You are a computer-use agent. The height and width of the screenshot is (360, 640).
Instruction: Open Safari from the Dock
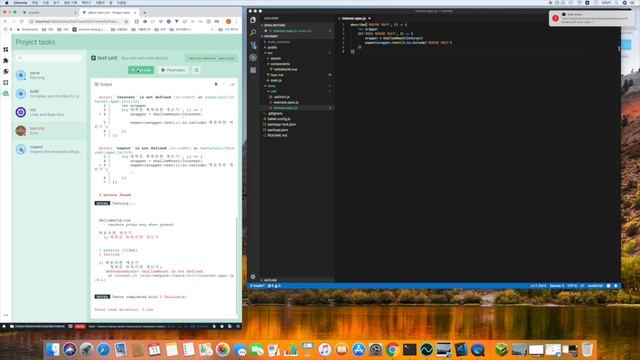click(x=104, y=350)
